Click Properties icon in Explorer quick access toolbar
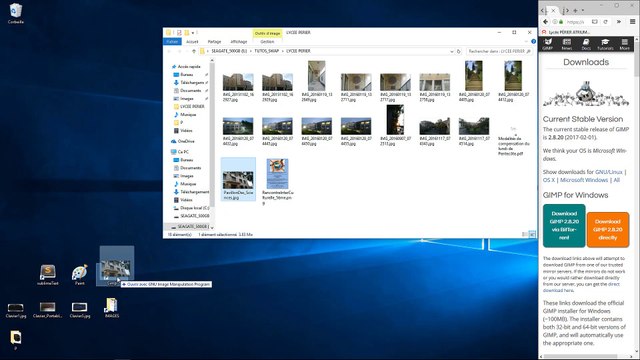Screen dimensions: 640x360 [x=179, y=33]
